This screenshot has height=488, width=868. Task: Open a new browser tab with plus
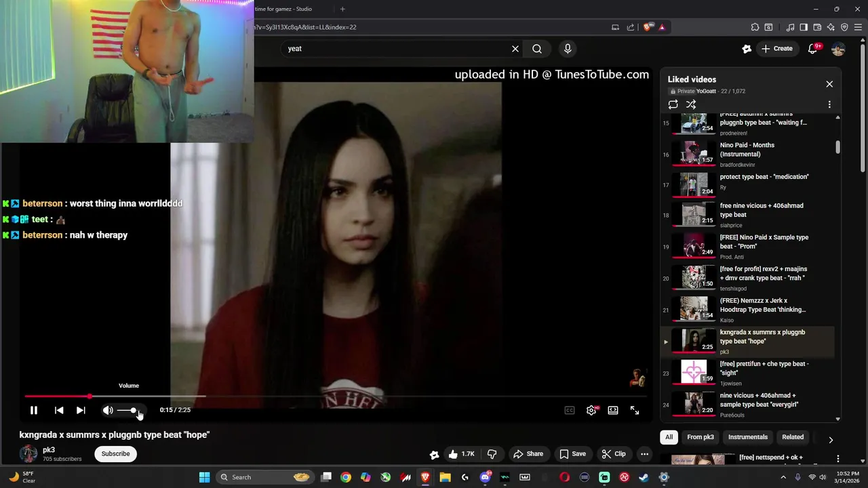pyautogui.click(x=342, y=9)
